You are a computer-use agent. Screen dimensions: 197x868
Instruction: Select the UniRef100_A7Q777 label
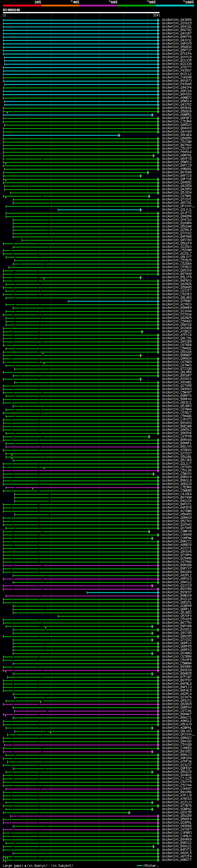coord(177,67)
